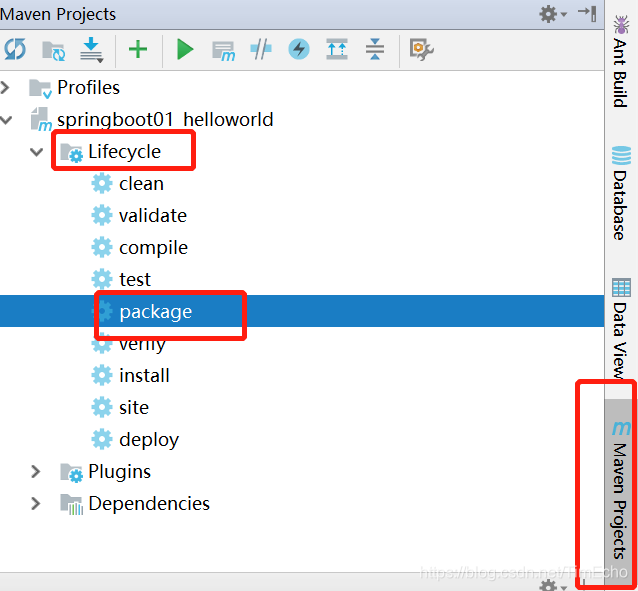The image size is (638, 591).
Task: Click the Lifecycle folder gear icon
Action: 72,153
